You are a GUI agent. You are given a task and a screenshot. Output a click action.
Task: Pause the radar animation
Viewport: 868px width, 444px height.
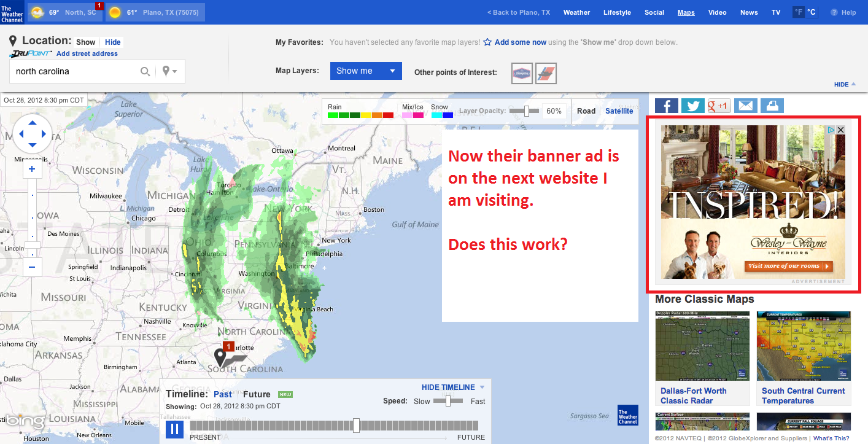click(x=174, y=429)
